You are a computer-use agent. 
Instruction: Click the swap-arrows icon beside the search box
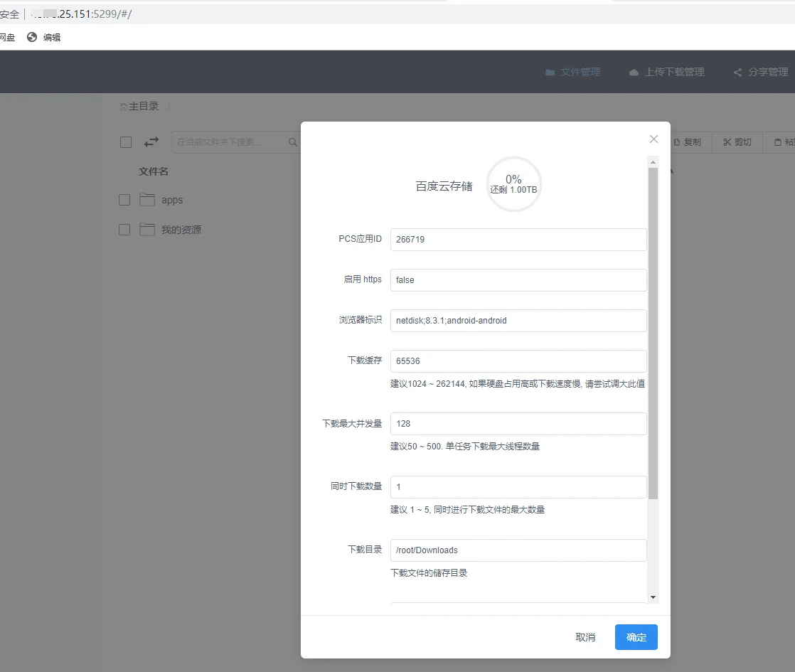[x=151, y=142]
